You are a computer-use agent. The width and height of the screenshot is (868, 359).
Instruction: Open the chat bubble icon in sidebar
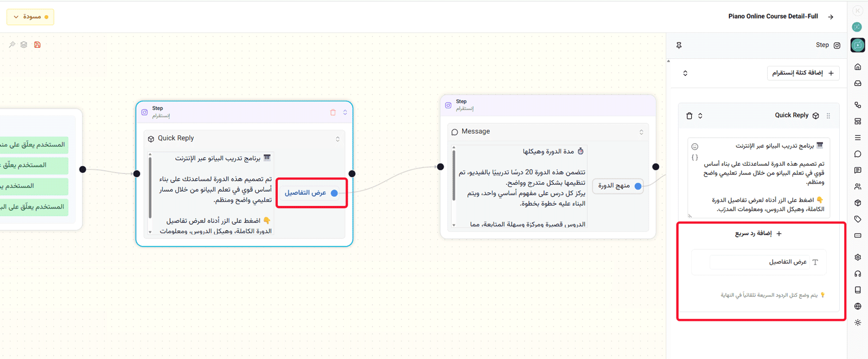click(858, 154)
